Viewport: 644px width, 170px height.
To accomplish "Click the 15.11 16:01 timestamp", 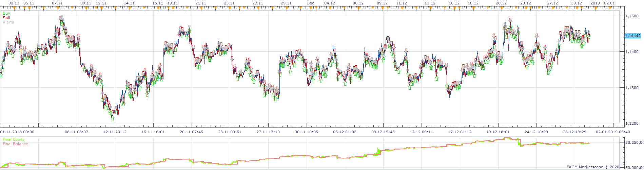I will click(153, 132).
